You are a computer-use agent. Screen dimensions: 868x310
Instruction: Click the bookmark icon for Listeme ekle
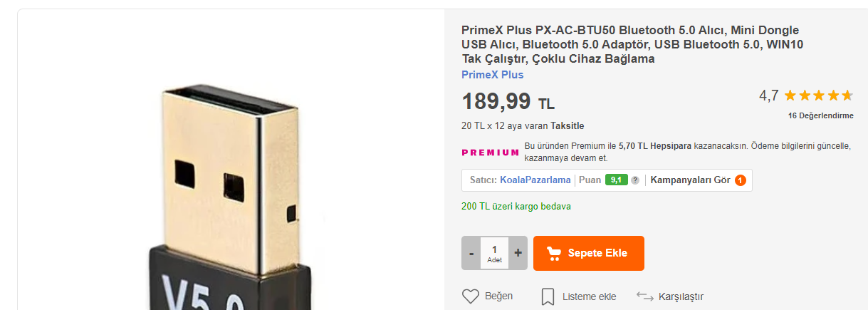point(548,296)
